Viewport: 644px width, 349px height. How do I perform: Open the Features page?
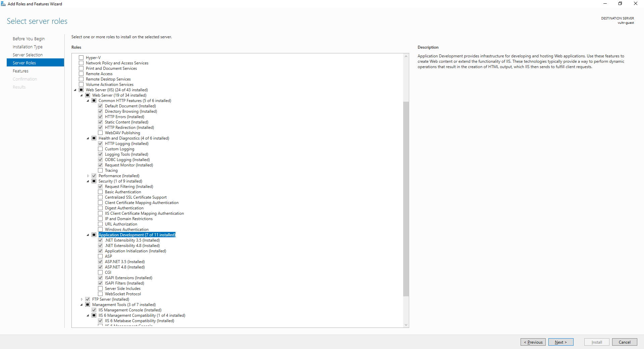(20, 71)
